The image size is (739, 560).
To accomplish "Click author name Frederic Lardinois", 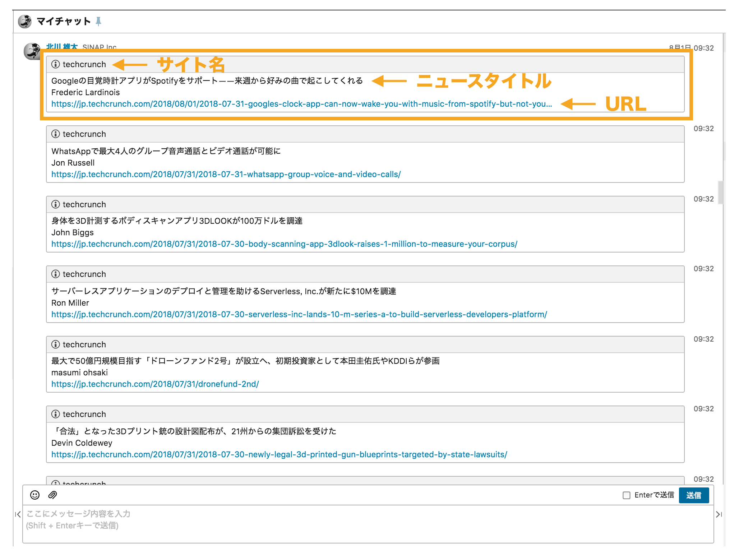I will coord(86,92).
